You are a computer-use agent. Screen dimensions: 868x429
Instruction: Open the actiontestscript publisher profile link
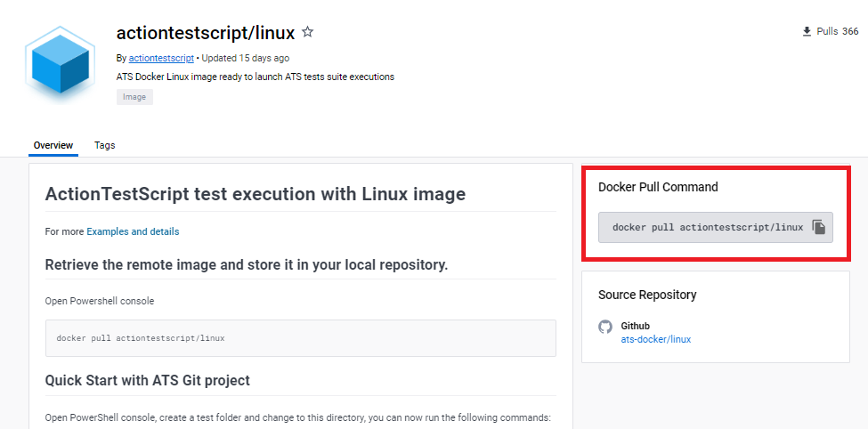[161, 58]
